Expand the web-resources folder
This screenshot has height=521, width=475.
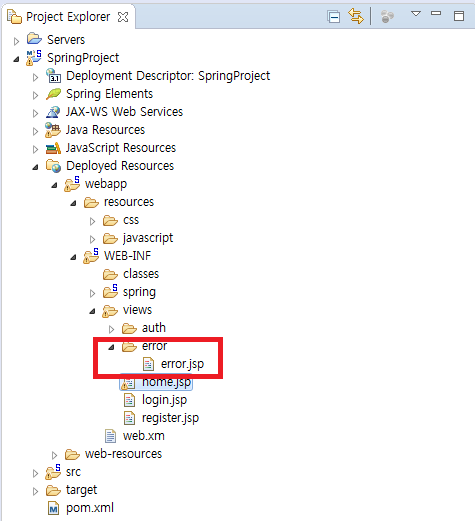coord(54,455)
